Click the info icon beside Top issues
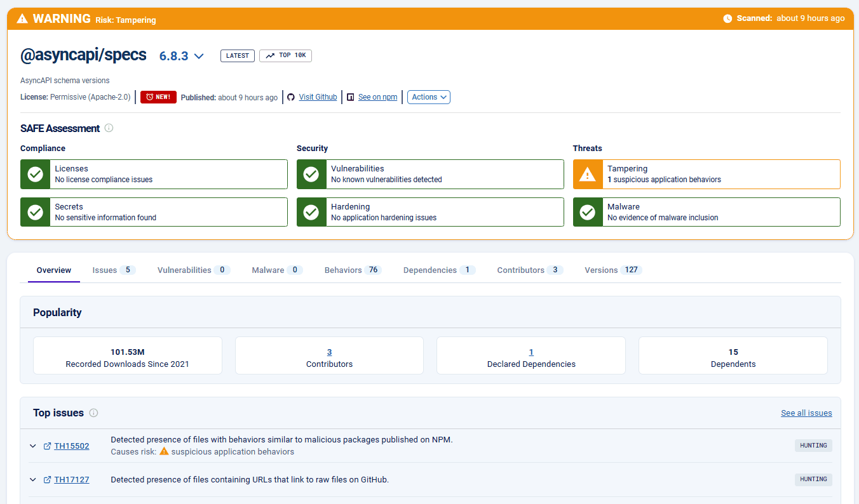859x504 pixels. (93, 413)
